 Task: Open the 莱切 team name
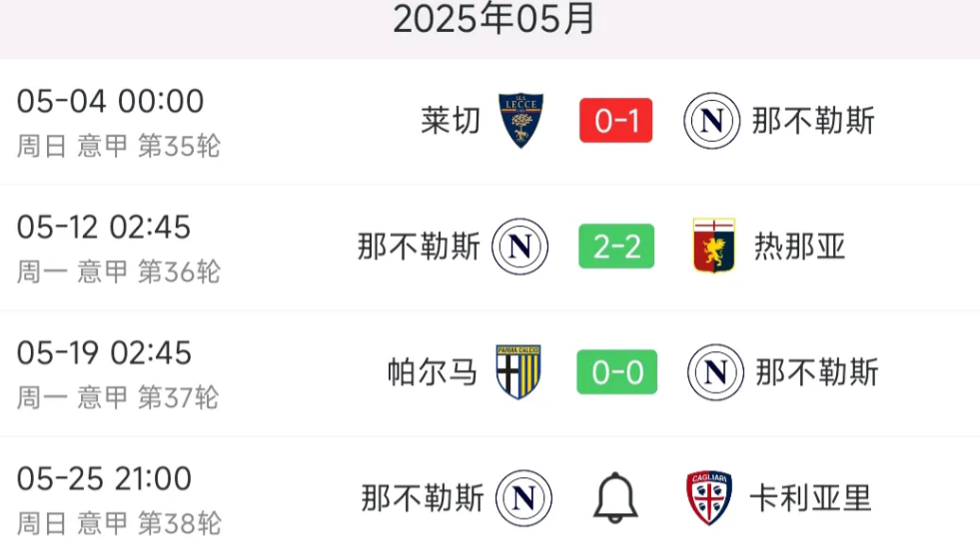tap(451, 121)
